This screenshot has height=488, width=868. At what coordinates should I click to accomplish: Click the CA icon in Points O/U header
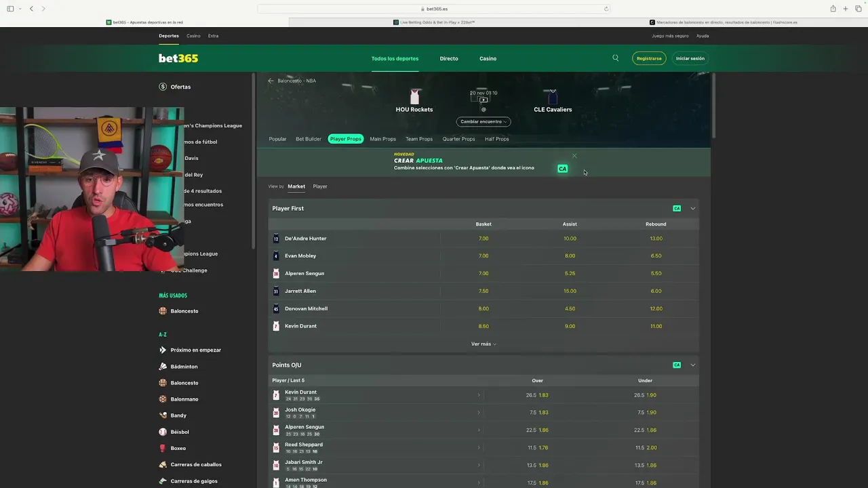[677, 365]
